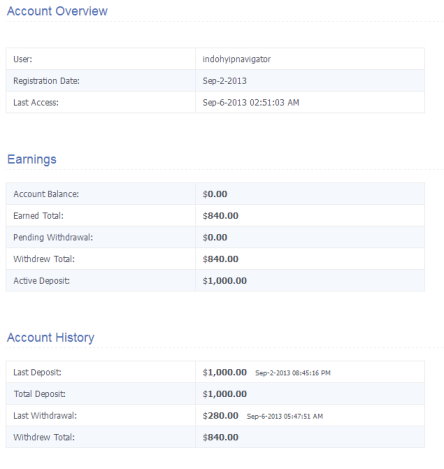Click Withdrew Total label in Account History
The image size is (444, 469).
coord(44,437)
